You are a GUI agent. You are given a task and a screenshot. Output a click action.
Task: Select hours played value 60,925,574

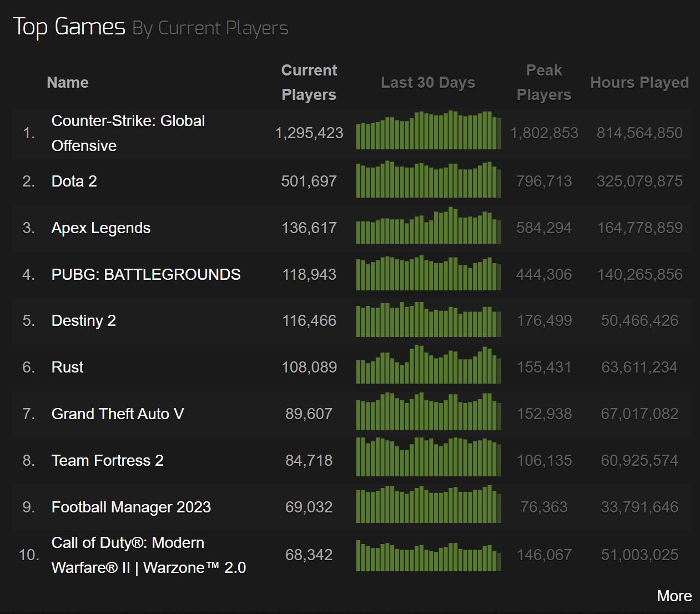639,460
